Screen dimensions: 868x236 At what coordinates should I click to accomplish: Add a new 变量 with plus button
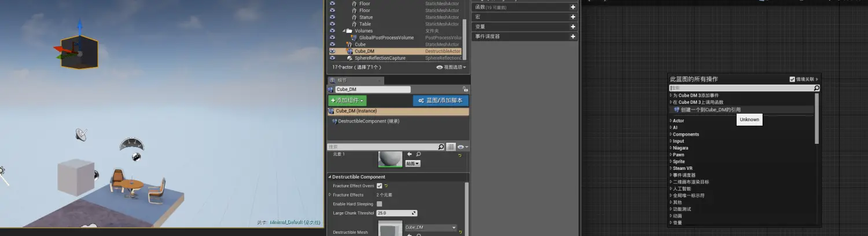pyautogui.click(x=573, y=27)
